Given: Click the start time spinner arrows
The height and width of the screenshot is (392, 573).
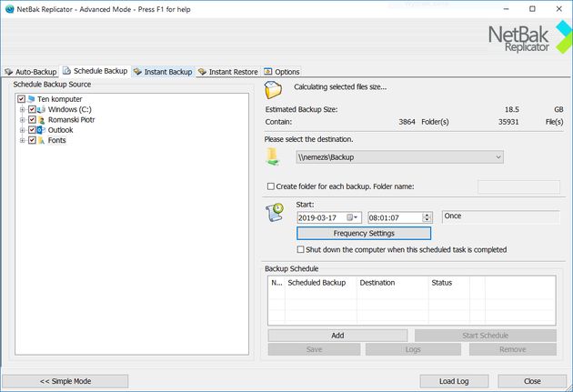Looking at the screenshot, I should point(427,217).
